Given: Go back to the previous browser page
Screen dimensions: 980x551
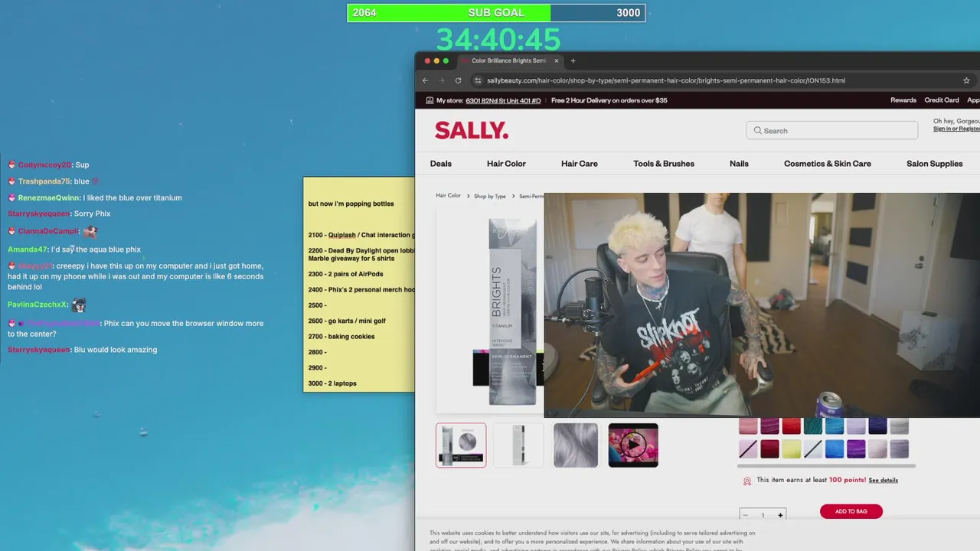Looking at the screenshot, I should (426, 80).
